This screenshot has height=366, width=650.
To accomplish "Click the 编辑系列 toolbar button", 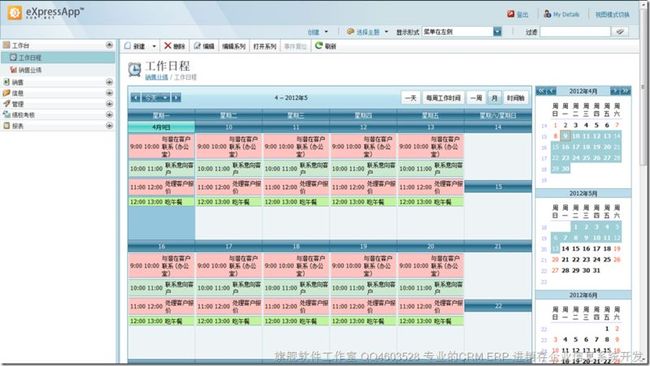I will [x=234, y=46].
